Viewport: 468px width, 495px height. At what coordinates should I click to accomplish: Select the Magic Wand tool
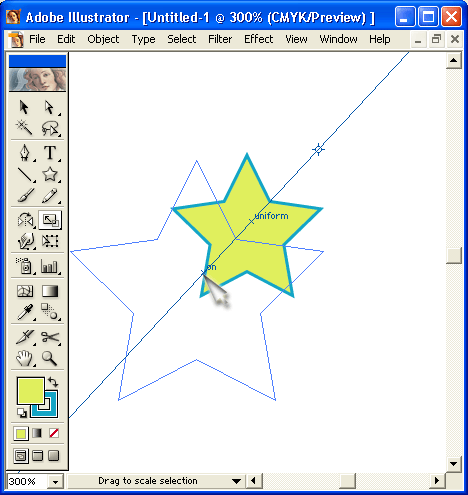tap(24, 128)
